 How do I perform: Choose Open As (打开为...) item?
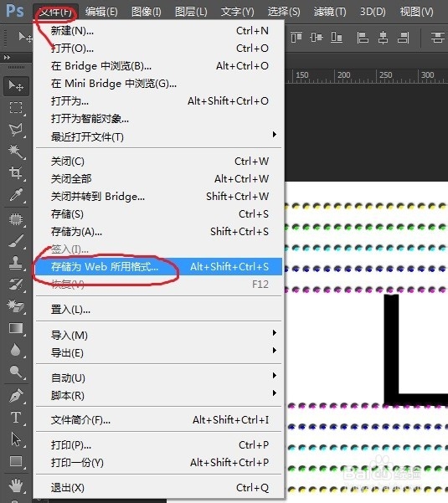[158, 101]
